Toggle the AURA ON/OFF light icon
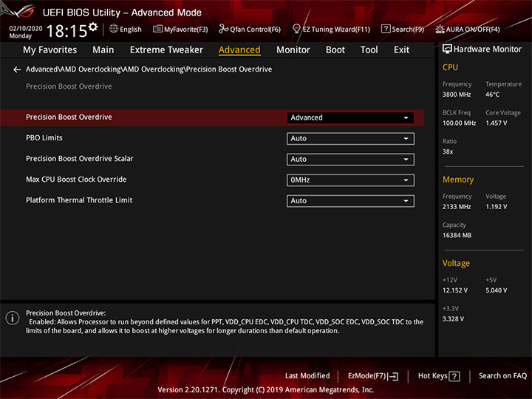 pos(440,29)
